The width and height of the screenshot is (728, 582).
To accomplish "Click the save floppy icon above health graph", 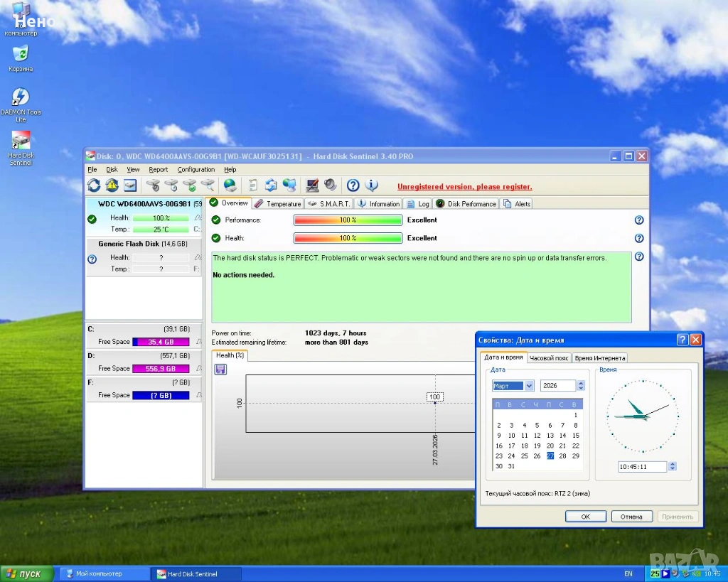I will (220, 369).
